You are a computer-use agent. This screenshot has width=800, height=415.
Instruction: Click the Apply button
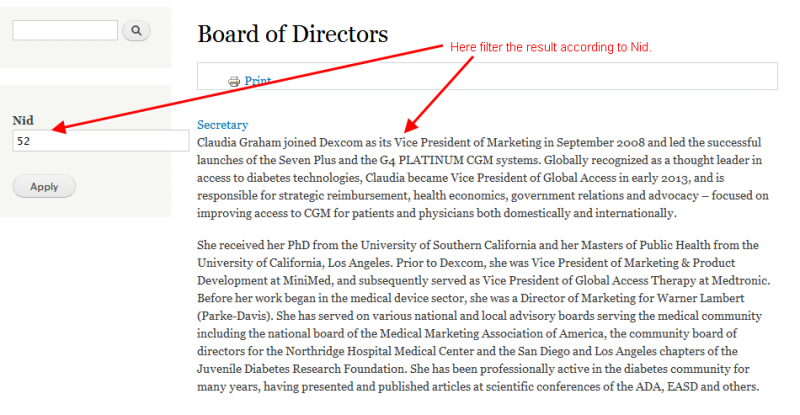point(44,186)
